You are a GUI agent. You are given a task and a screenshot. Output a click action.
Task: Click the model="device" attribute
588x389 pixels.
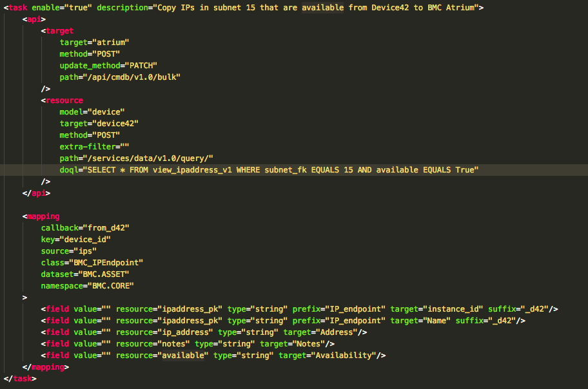[92, 112]
